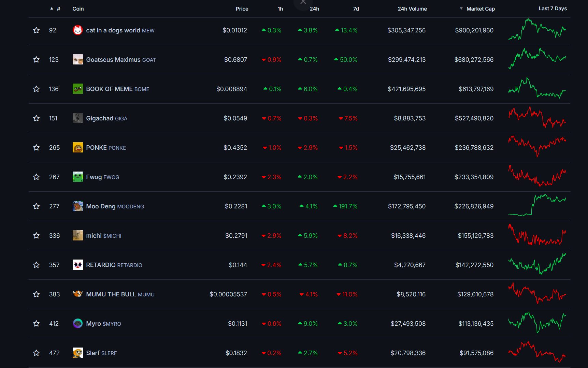Click the Last 7 Days column header
The width and height of the screenshot is (588, 368).
(x=553, y=9)
